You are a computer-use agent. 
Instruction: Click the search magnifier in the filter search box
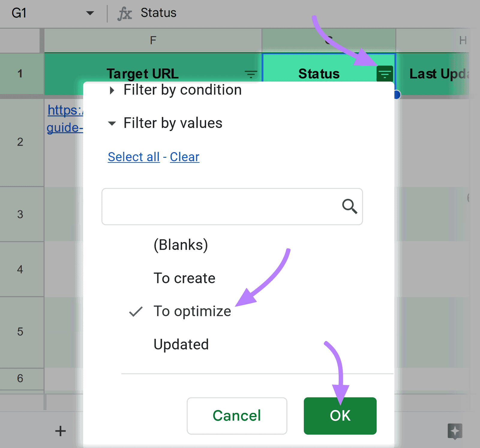[x=349, y=206]
